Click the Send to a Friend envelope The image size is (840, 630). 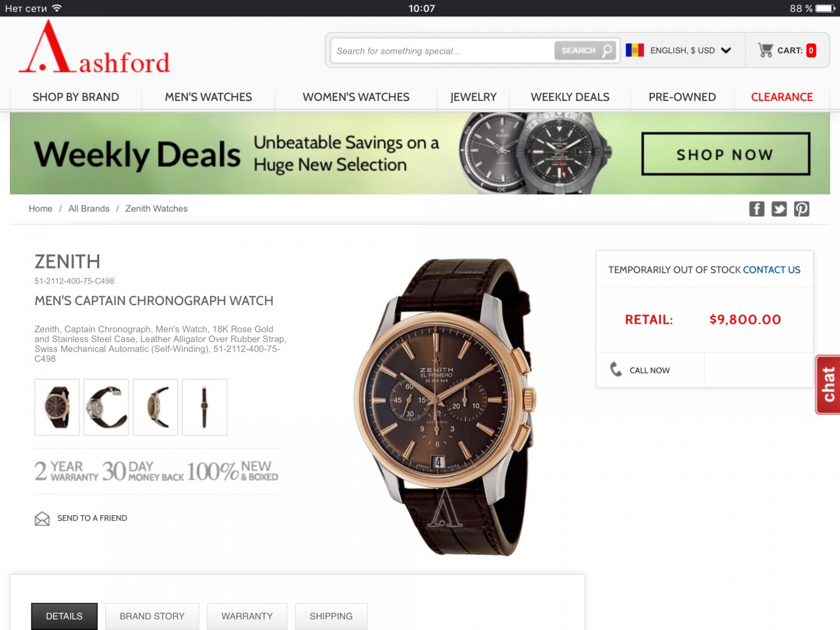coord(42,518)
